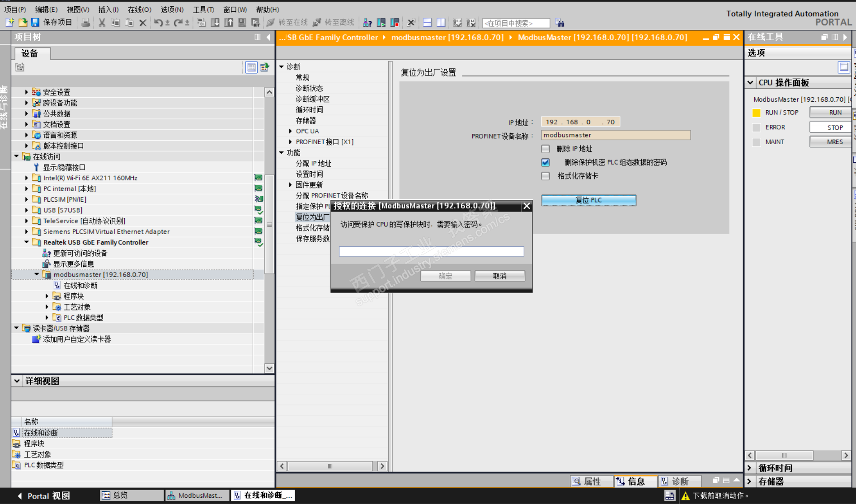Collapse the 详细视图 panel

(17, 381)
